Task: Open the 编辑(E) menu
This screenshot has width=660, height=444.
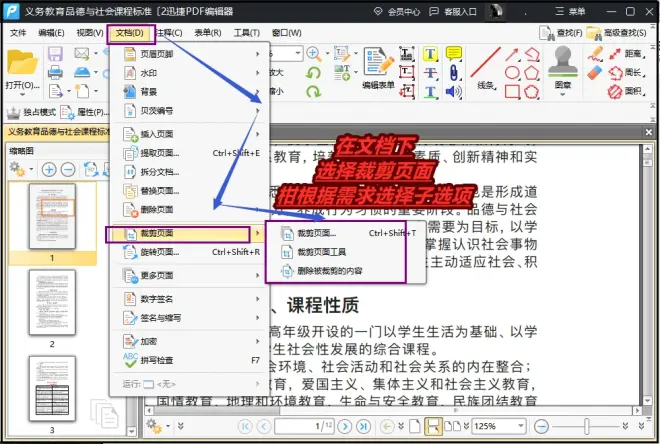Action: point(51,33)
